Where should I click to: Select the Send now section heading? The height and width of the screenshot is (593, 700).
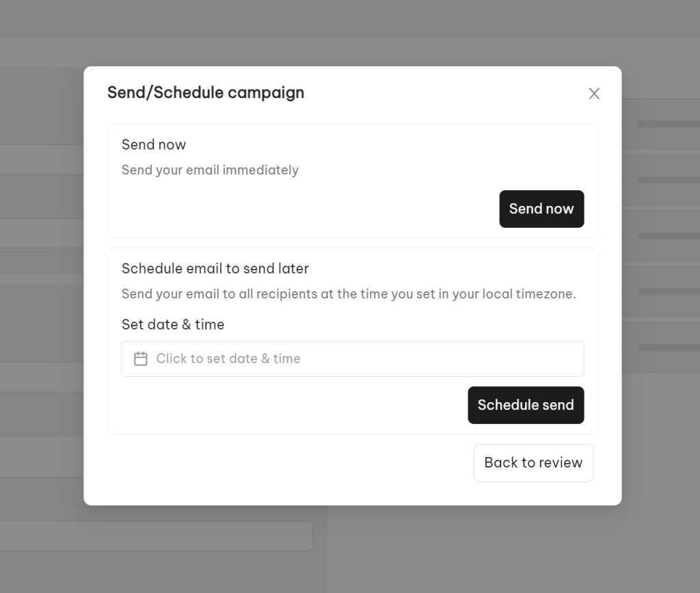click(x=154, y=145)
